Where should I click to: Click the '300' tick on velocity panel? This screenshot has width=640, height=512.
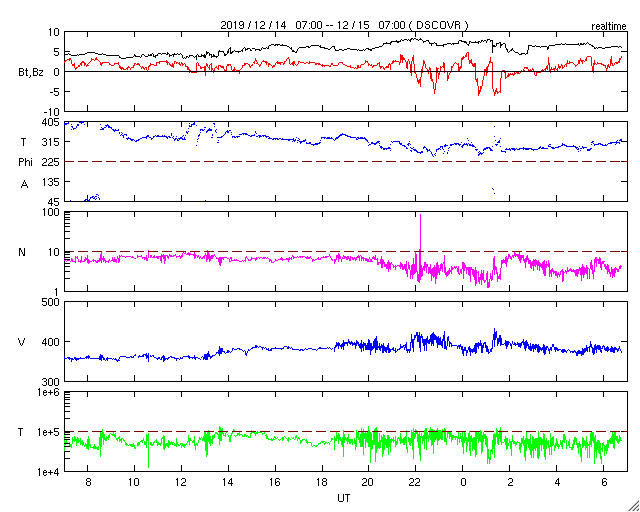(x=51, y=382)
